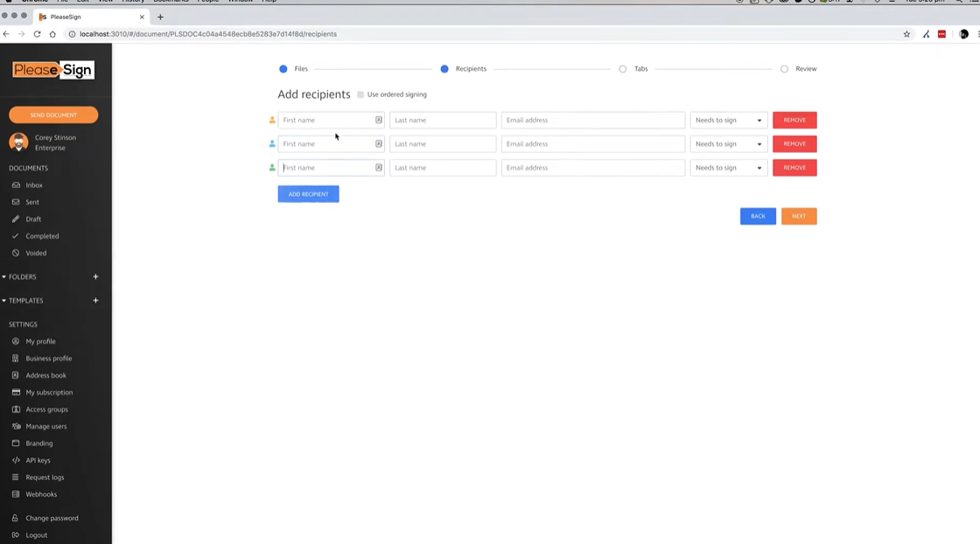Click the ADD RECIPIENT button
980x544 pixels.
pyautogui.click(x=308, y=193)
